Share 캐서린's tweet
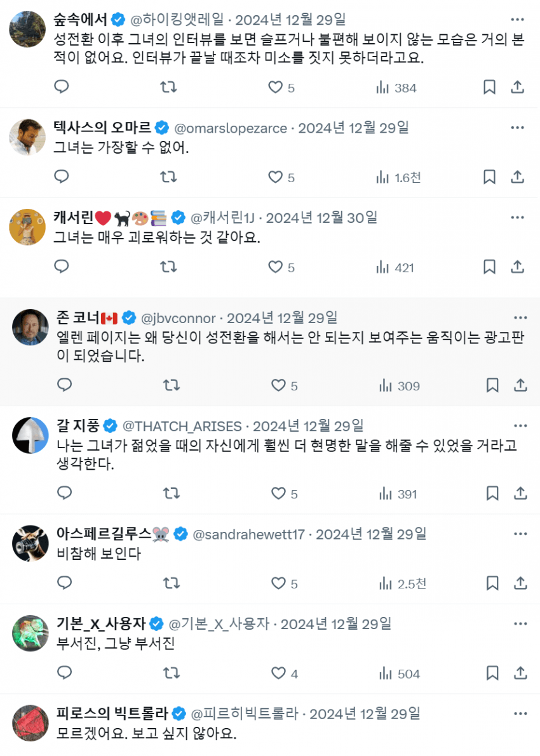540x756 pixels. tap(518, 267)
